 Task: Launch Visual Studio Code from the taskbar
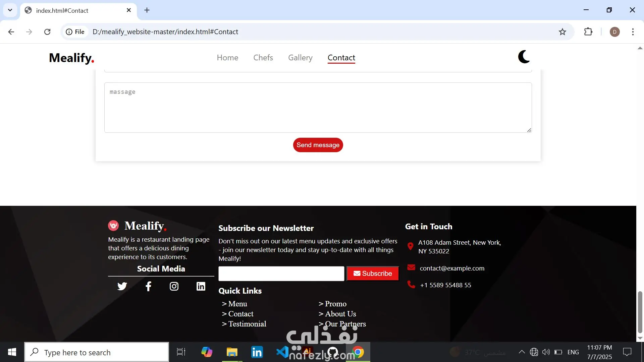(282, 352)
